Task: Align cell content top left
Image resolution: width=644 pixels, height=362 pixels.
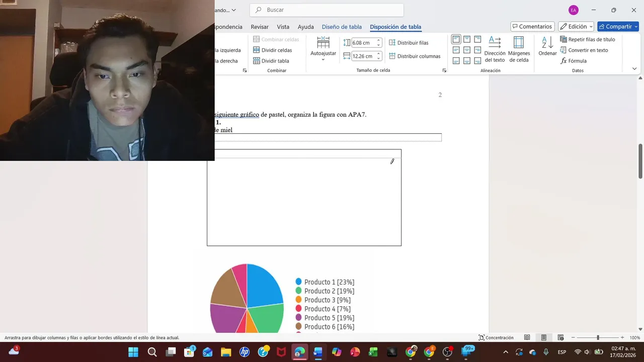Action: 456,39
